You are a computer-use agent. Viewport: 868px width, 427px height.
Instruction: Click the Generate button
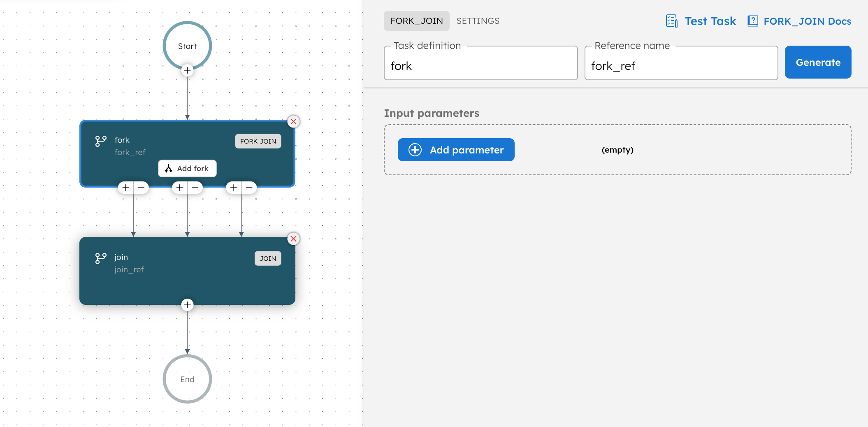818,62
